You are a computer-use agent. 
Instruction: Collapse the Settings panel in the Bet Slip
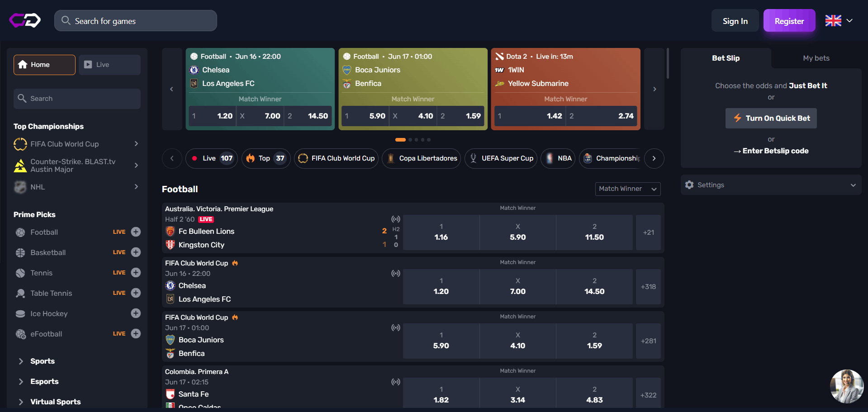[854, 185]
